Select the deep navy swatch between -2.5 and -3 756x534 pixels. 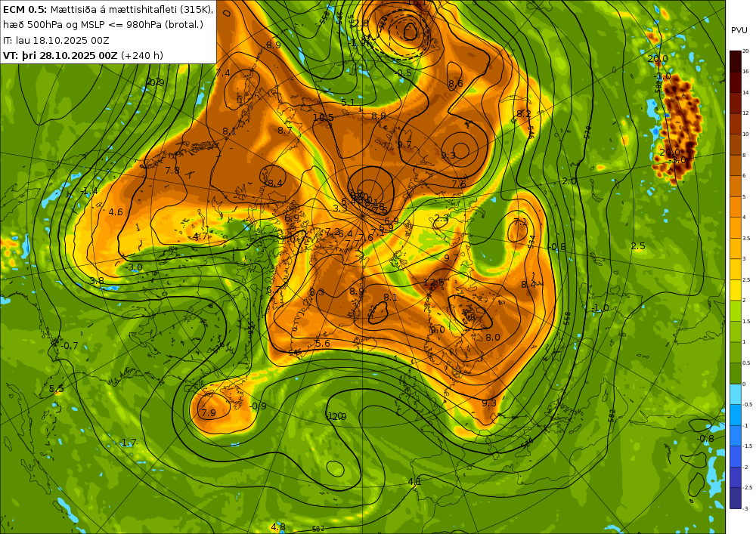point(736,498)
